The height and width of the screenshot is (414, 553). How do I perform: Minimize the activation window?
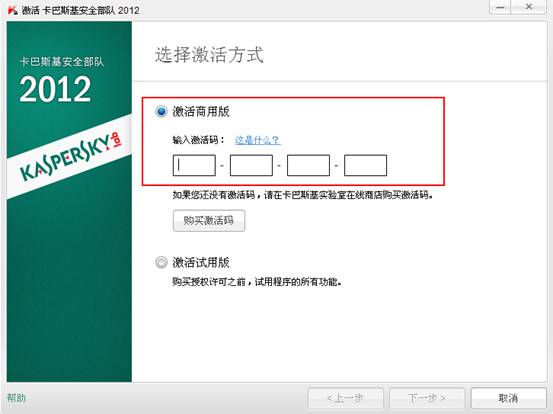[x=500, y=7]
